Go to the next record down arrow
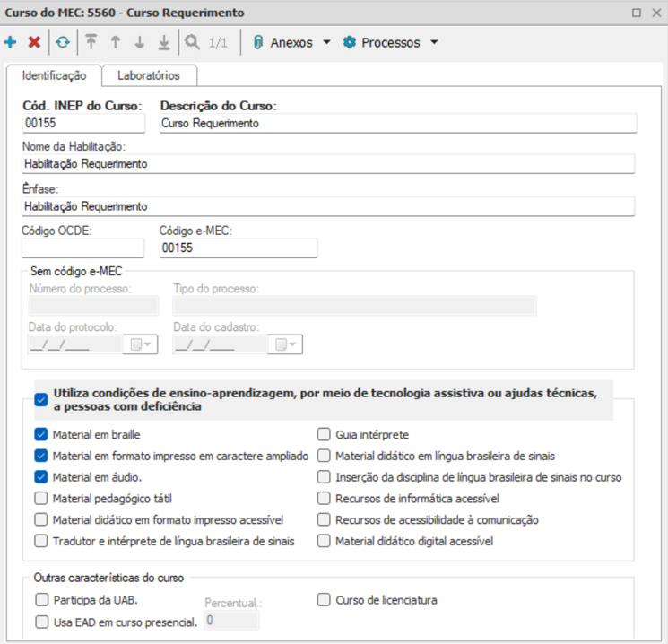The image size is (668, 644). 139,42
